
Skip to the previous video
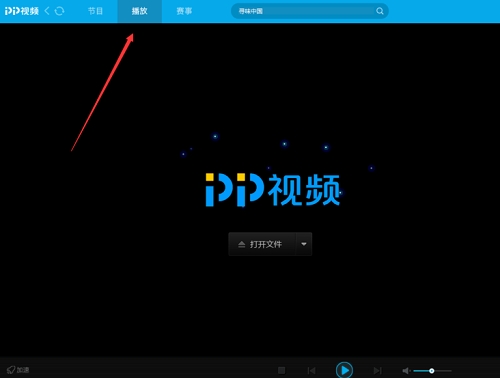[311, 370]
